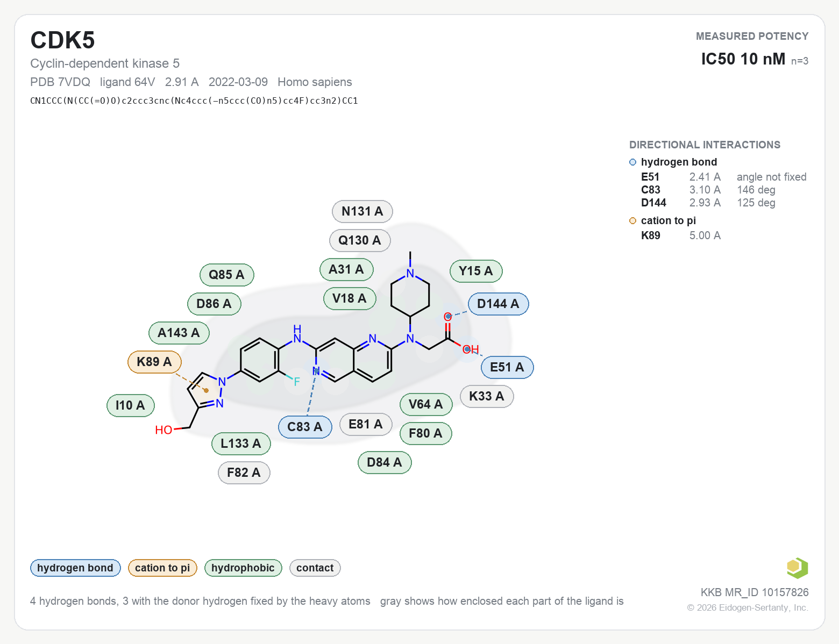Click the E81 A contact residue
Screen dimensions: 839x644
tap(366, 424)
